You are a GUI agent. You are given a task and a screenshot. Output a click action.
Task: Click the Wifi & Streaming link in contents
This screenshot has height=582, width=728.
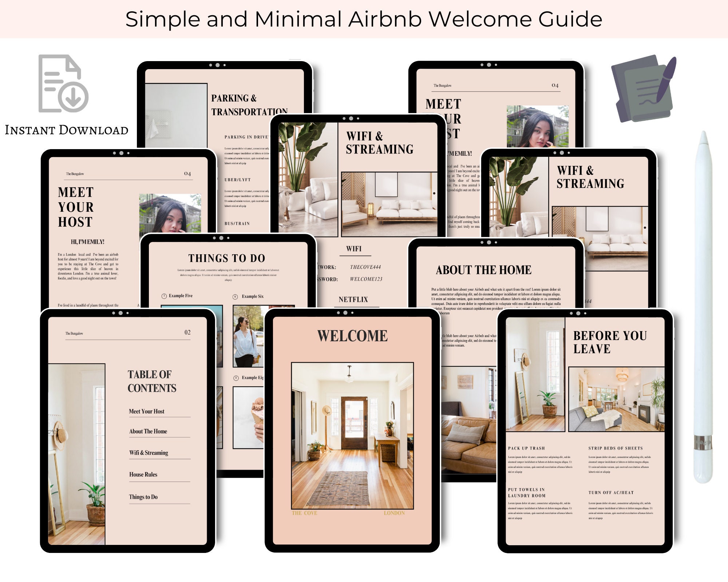click(x=148, y=453)
